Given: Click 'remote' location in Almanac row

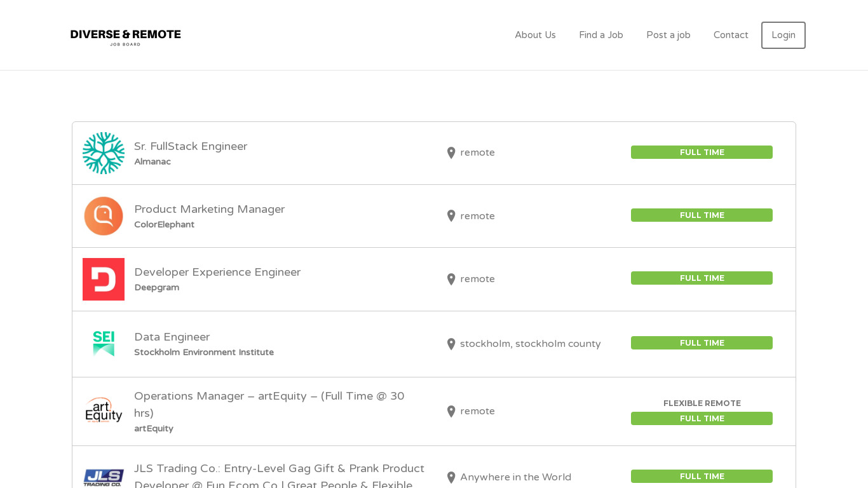Looking at the screenshot, I should click(x=477, y=152).
